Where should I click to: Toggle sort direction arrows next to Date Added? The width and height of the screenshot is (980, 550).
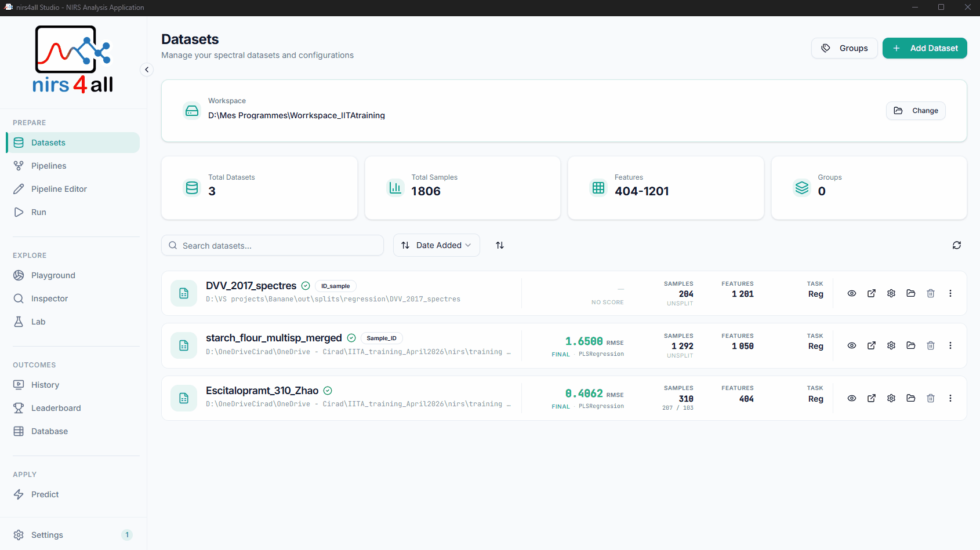point(500,245)
